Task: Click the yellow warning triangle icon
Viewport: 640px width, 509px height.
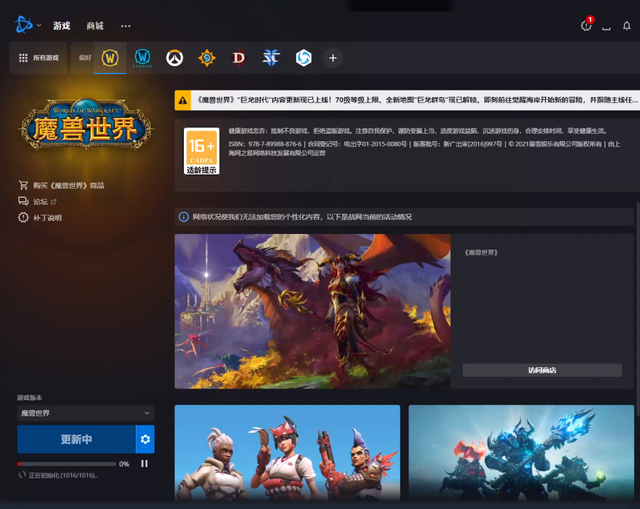Action: coord(182,100)
